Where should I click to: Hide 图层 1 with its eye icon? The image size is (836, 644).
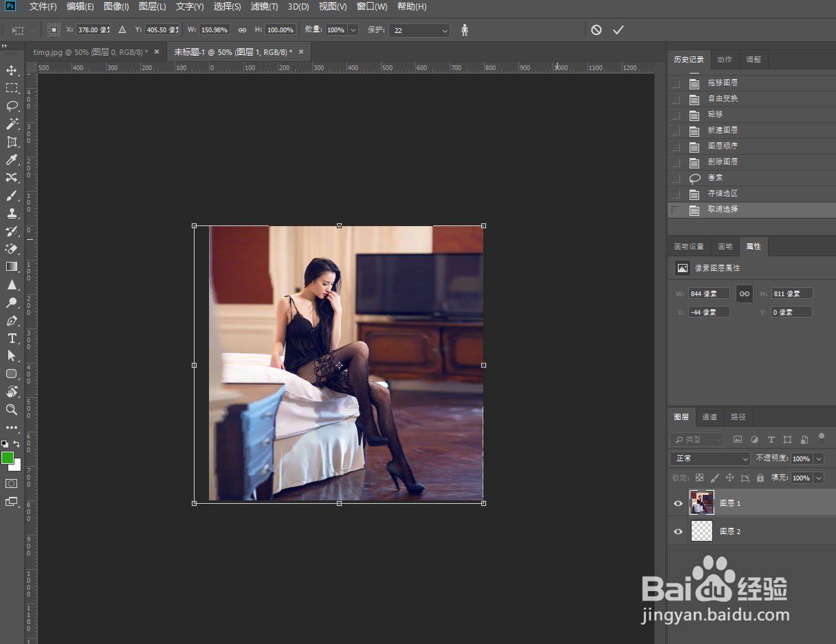(678, 503)
